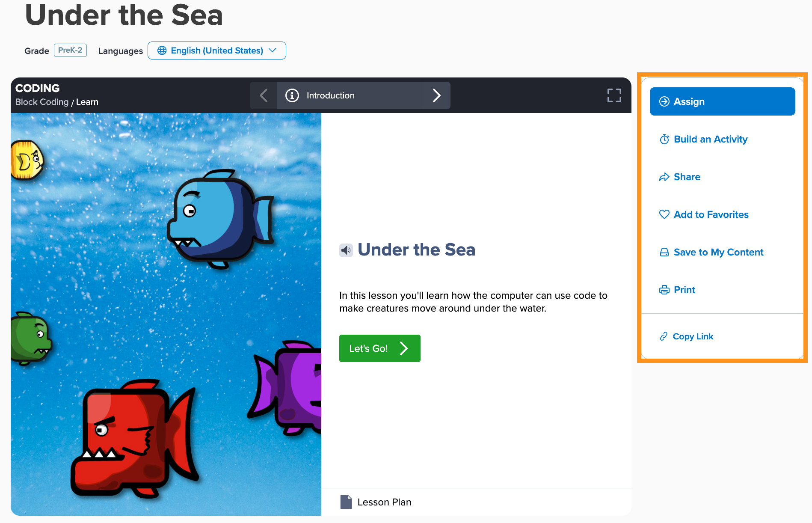This screenshot has height=523, width=812.
Task: Click the fullscreen expand icon
Action: (614, 95)
